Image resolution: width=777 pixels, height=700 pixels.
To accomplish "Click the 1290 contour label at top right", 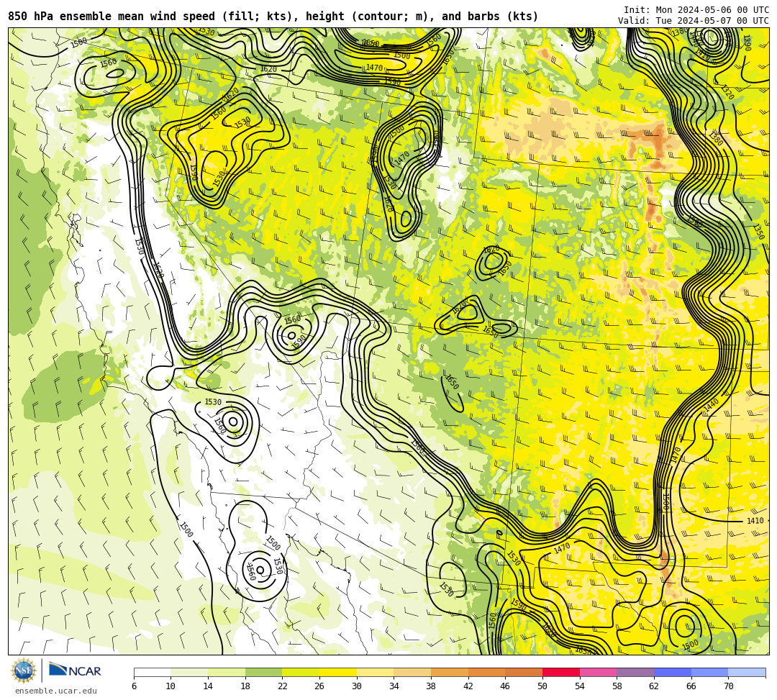I will tap(748, 42).
